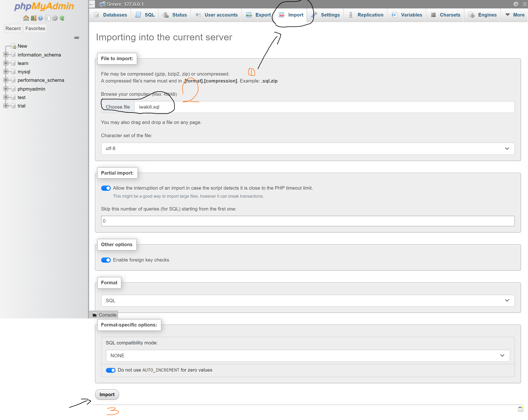This screenshot has width=528, height=420.
Task: Click the Databases tab icon
Action: pos(96,14)
